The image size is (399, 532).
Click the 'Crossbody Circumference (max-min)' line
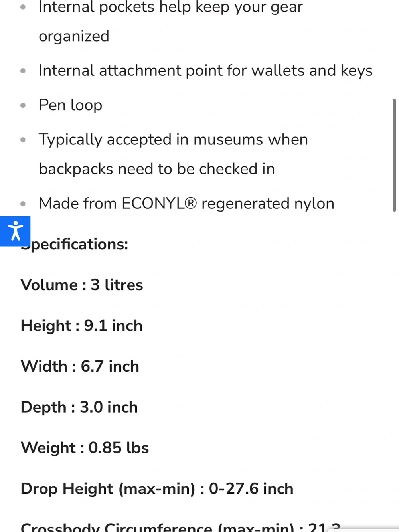point(180,527)
